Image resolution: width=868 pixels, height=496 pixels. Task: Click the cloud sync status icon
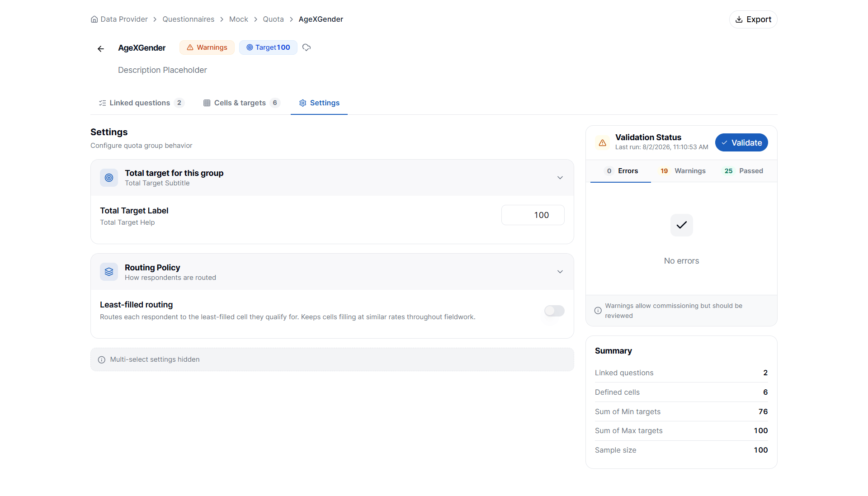point(307,47)
